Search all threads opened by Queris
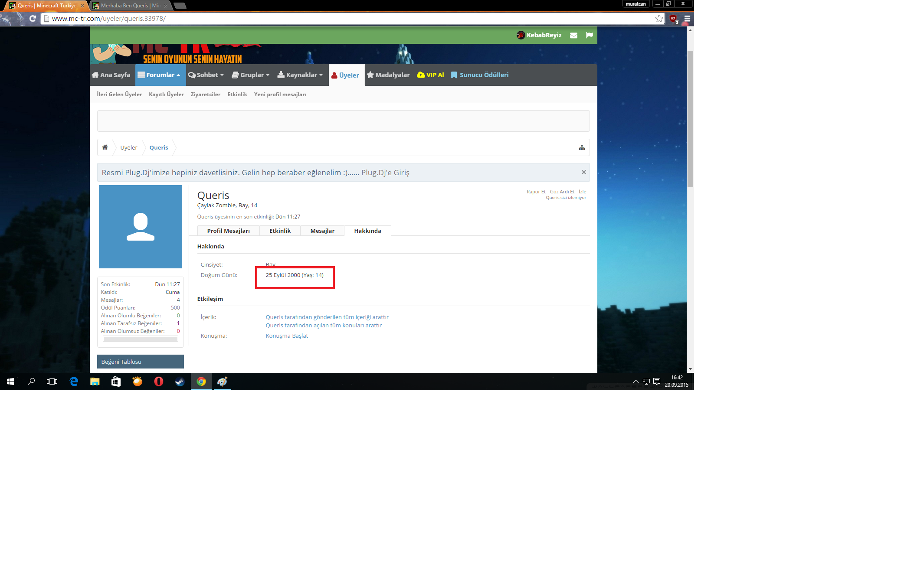 (324, 326)
